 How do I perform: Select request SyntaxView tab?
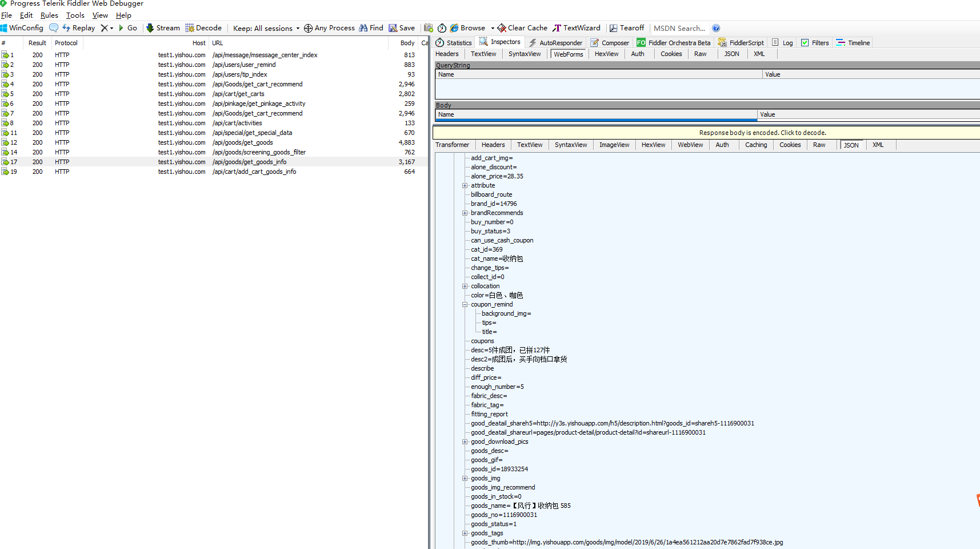coord(525,54)
